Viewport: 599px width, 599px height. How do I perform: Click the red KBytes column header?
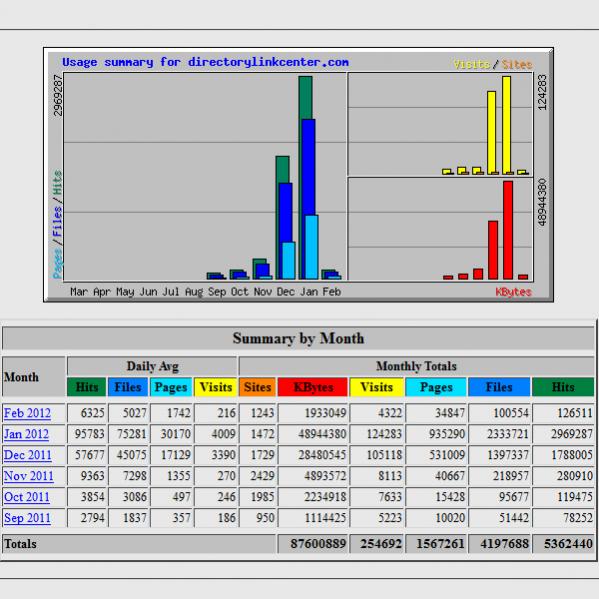tap(313, 387)
